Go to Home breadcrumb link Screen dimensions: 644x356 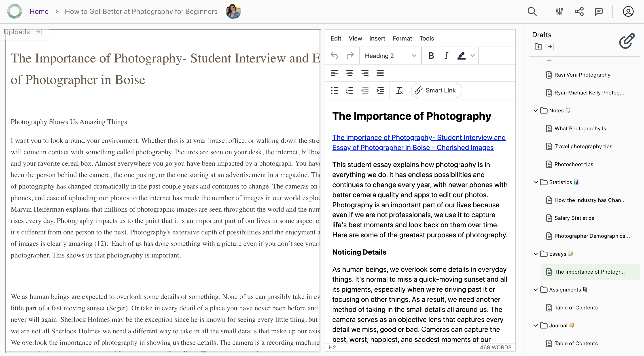[x=39, y=11]
